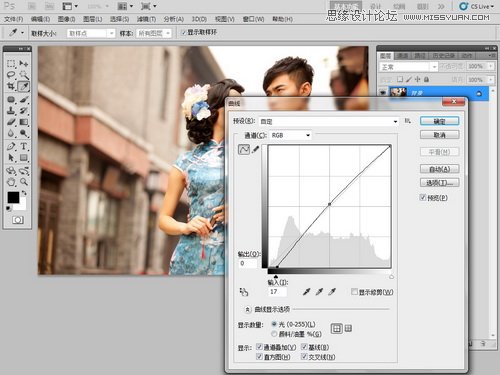Select the Rectangle Shape tool
The width and height of the screenshot is (500, 375).
coord(24,158)
